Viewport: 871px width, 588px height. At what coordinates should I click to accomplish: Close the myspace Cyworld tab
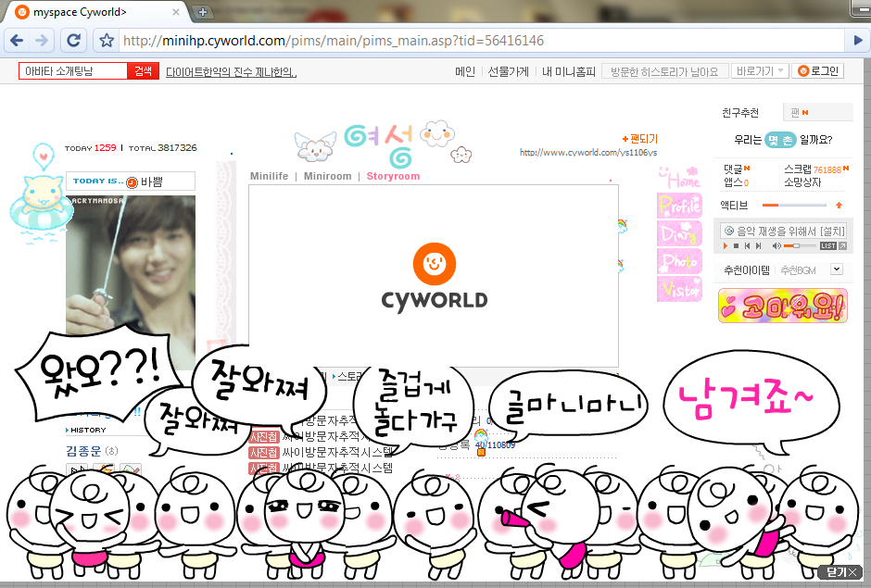pyautogui.click(x=175, y=12)
